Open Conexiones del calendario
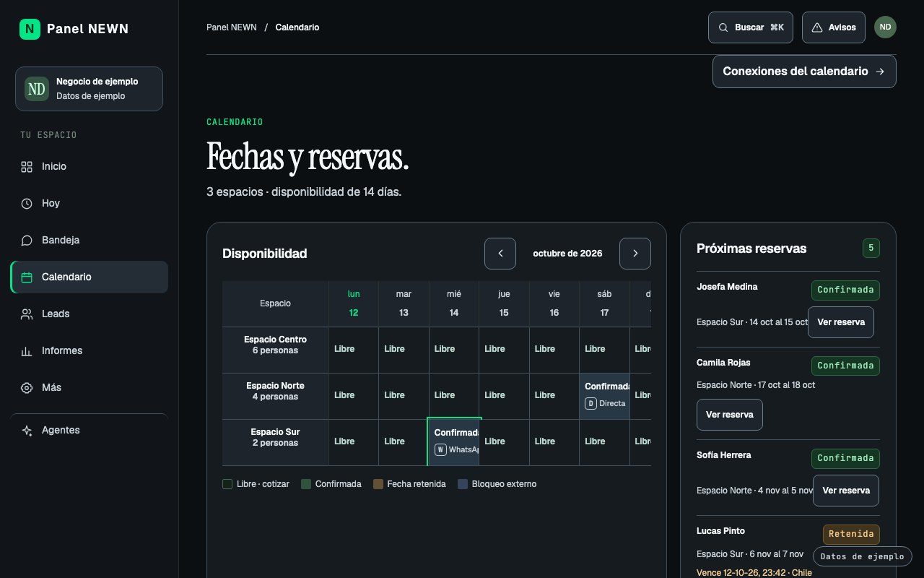 [804, 72]
